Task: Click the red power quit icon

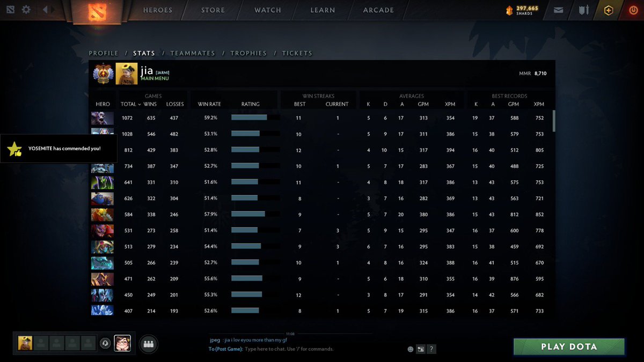Action: (633, 10)
